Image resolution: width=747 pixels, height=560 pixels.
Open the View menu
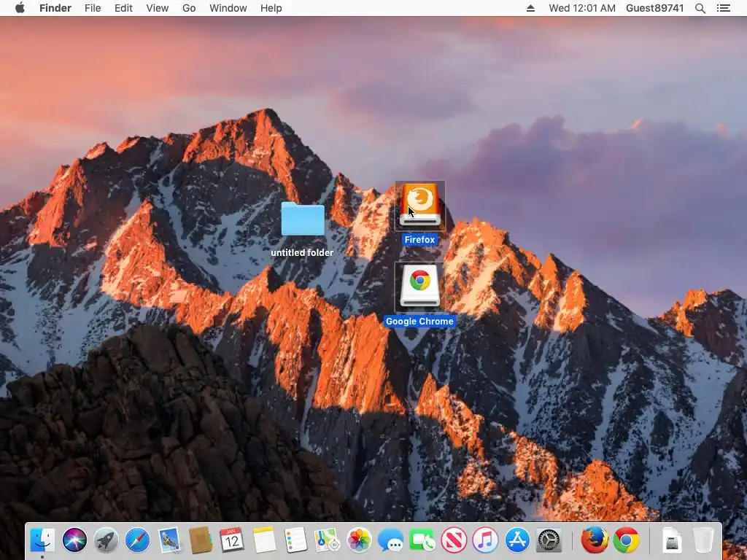(158, 8)
